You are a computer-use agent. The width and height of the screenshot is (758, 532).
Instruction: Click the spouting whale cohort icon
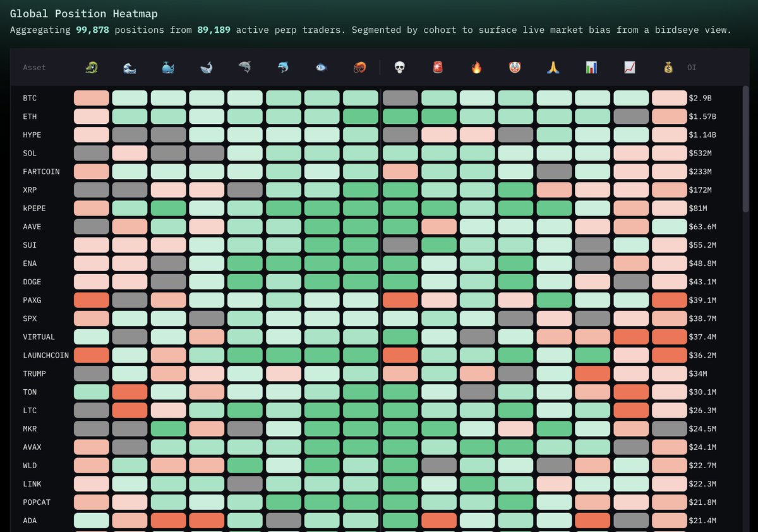point(168,67)
